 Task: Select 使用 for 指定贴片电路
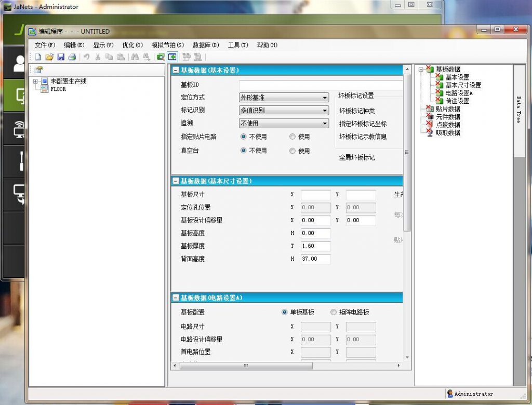[x=292, y=137]
